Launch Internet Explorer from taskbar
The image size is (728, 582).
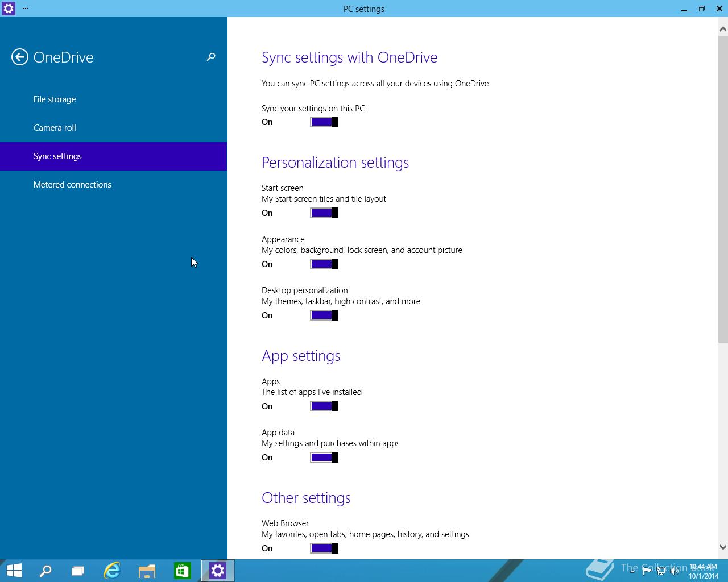pos(112,571)
